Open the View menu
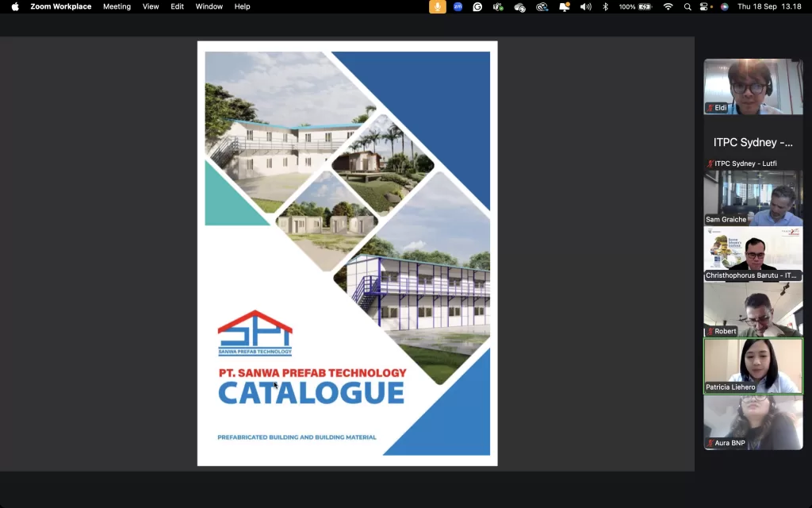The height and width of the screenshot is (508, 812). [151, 6]
